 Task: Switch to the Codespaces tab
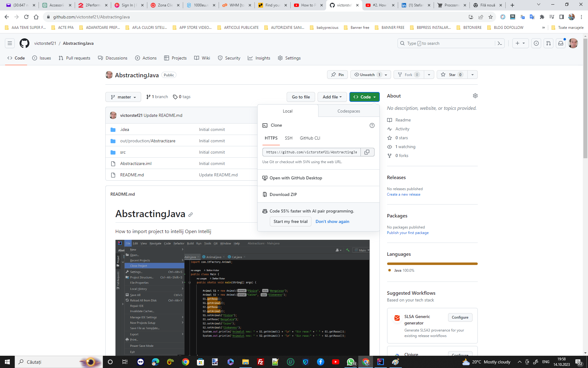[x=349, y=111]
